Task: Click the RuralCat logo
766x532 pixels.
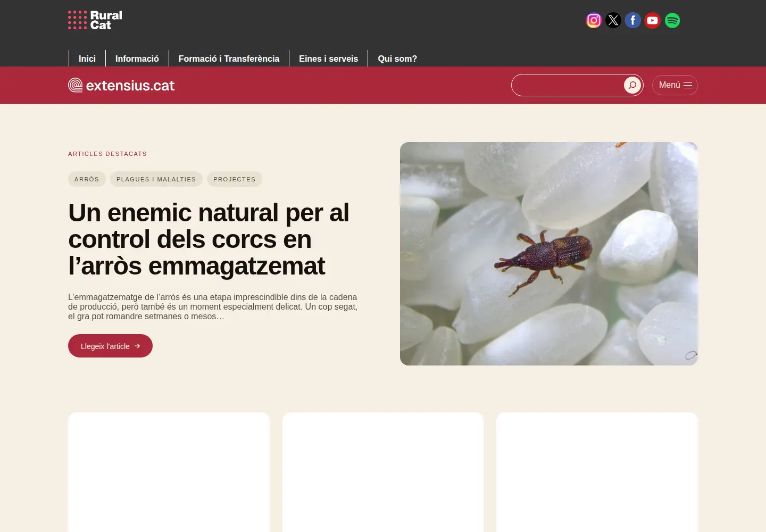Action: pos(95,20)
